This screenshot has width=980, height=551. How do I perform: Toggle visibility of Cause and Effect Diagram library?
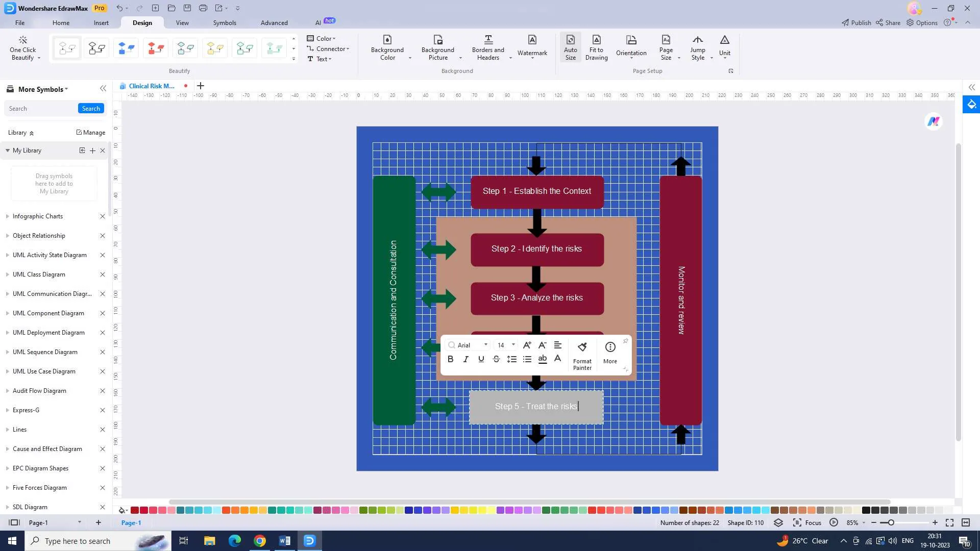pyautogui.click(x=8, y=449)
